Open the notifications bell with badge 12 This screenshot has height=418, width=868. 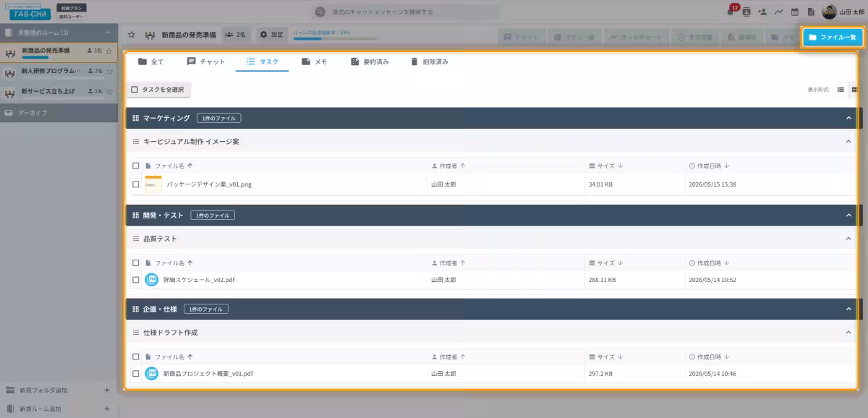[731, 12]
